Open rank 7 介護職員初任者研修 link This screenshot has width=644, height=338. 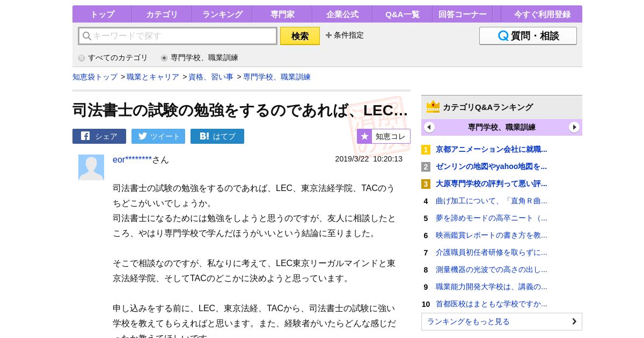click(492, 252)
